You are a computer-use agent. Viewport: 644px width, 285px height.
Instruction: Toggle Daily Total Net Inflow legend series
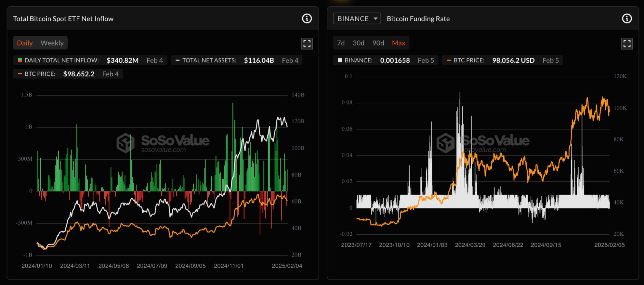(58, 61)
